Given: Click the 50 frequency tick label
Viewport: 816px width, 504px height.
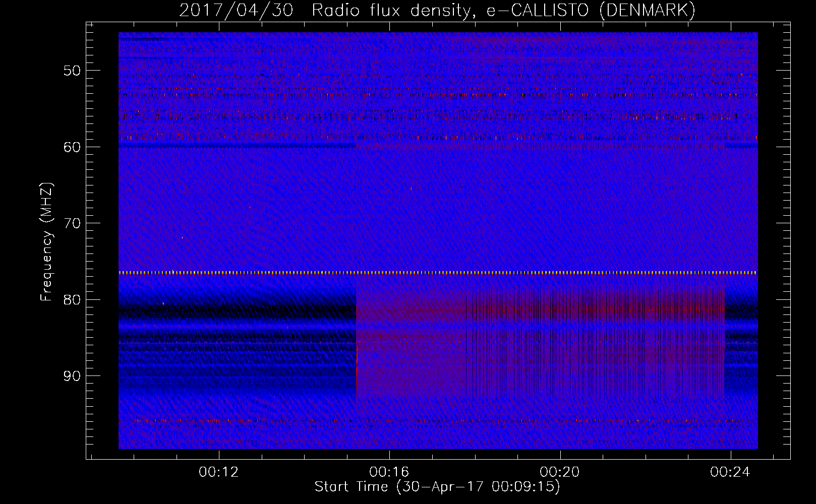Looking at the screenshot, I should coord(72,71).
